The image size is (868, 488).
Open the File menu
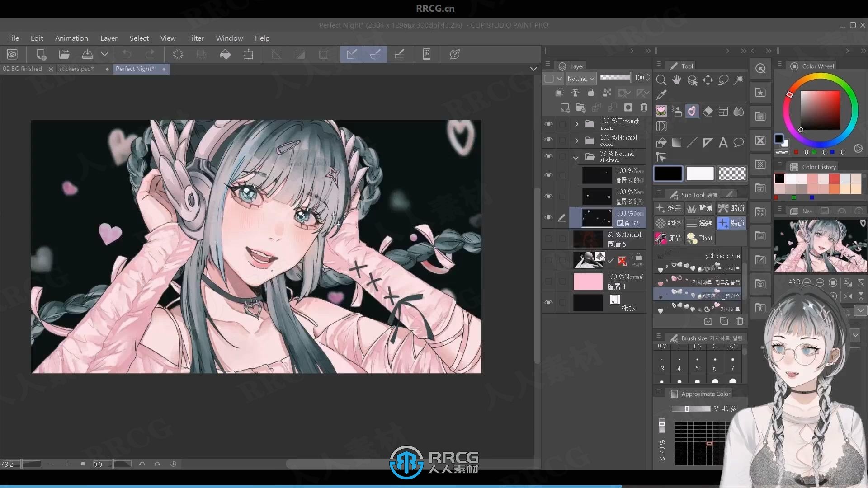[x=14, y=38]
